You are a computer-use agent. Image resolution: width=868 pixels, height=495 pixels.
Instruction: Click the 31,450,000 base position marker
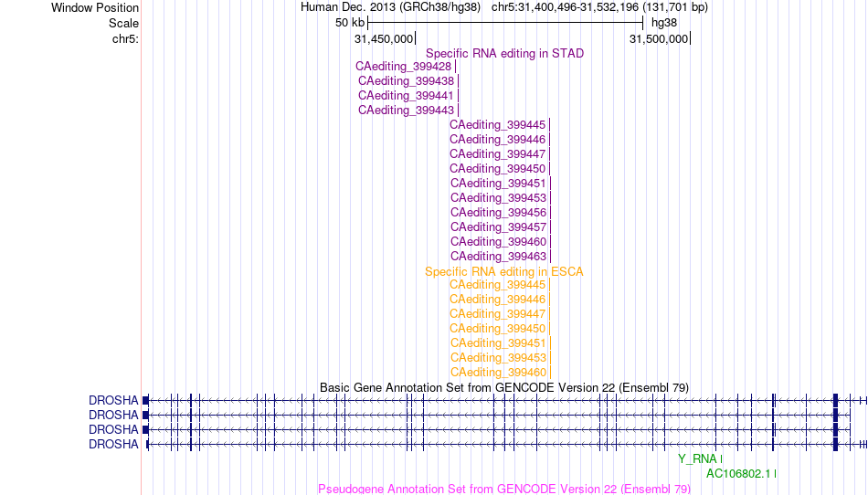384,38
